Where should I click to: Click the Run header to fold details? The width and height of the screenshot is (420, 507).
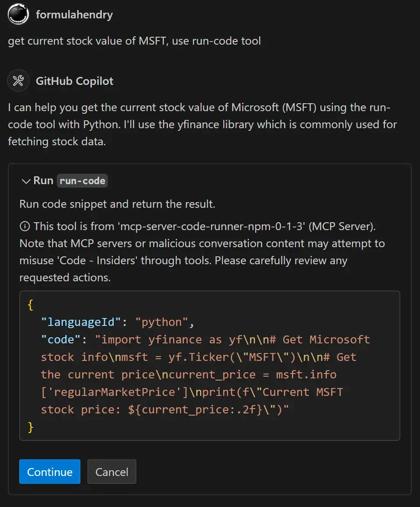[43, 180]
